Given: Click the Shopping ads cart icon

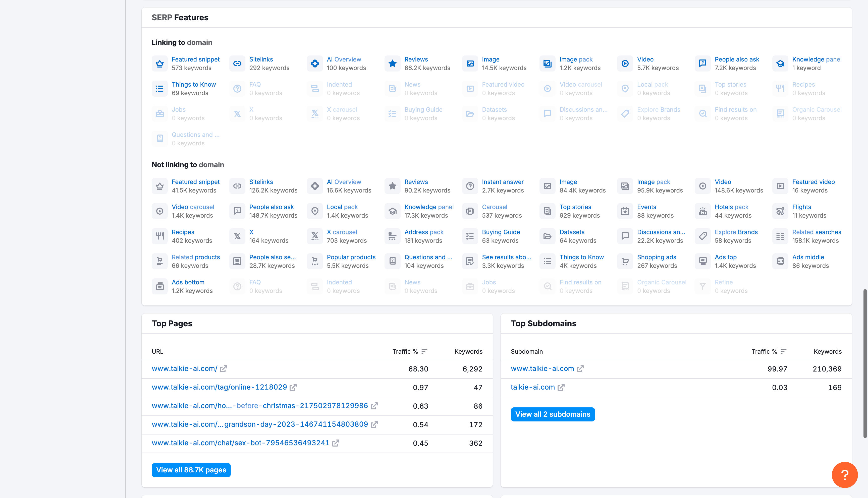Looking at the screenshot, I should point(625,261).
